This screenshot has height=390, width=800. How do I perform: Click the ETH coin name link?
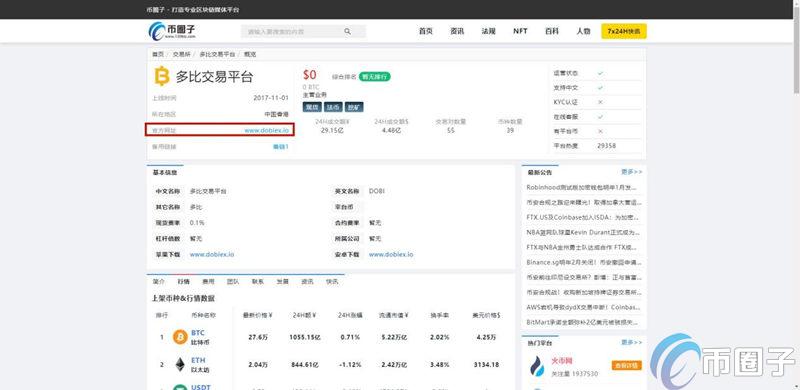198,360
